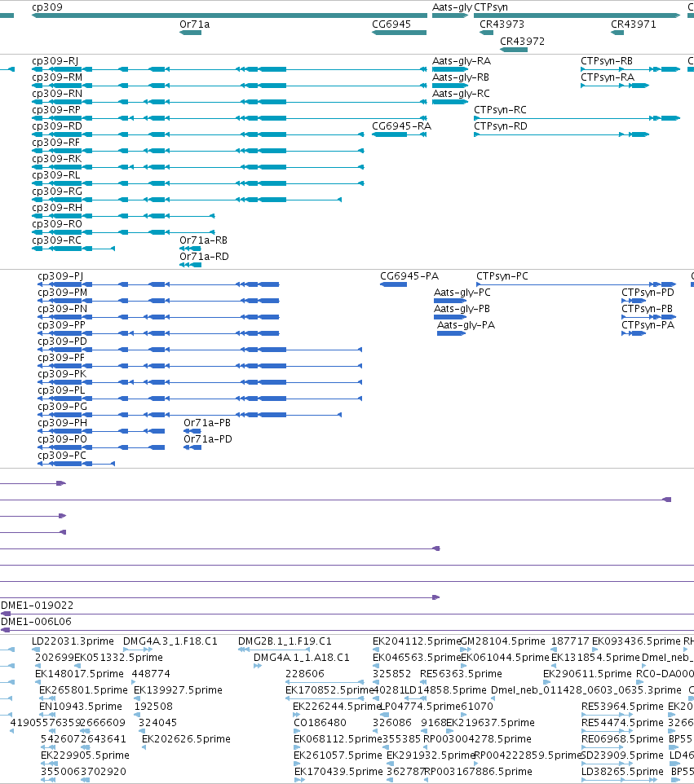Click EST 228606 label
The image size is (694, 784).
coord(305,673)
